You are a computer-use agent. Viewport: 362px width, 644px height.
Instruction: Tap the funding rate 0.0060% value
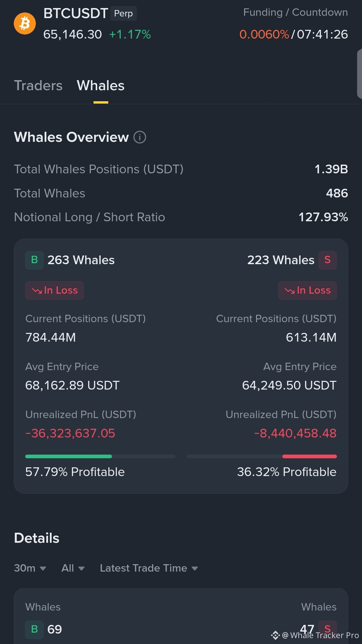pos(264,34)
